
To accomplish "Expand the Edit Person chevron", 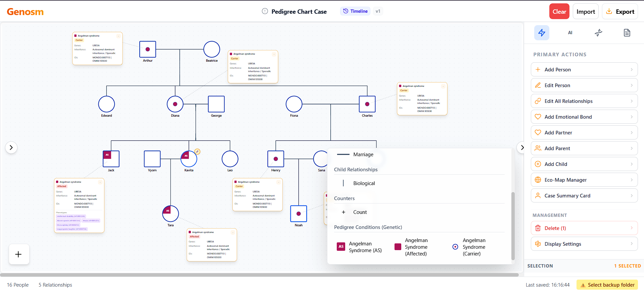I will click(x=632, y=85).
